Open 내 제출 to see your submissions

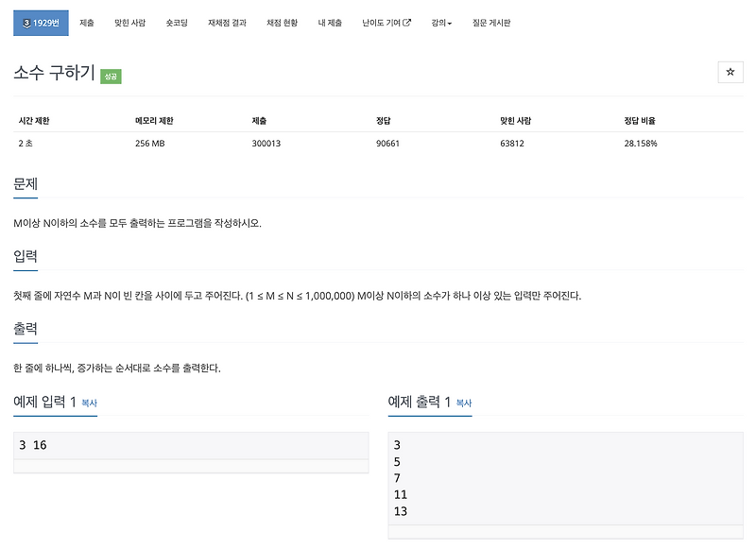pyautogui.click(x=330, y=21)
